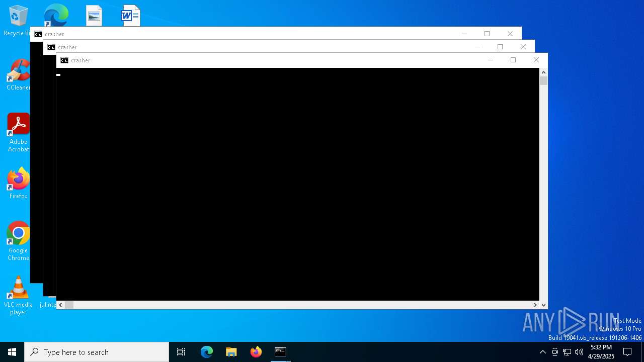Close the rear crasher window
Image resolution: width=644 pixels, height=362 pixels.
point(510,34)
